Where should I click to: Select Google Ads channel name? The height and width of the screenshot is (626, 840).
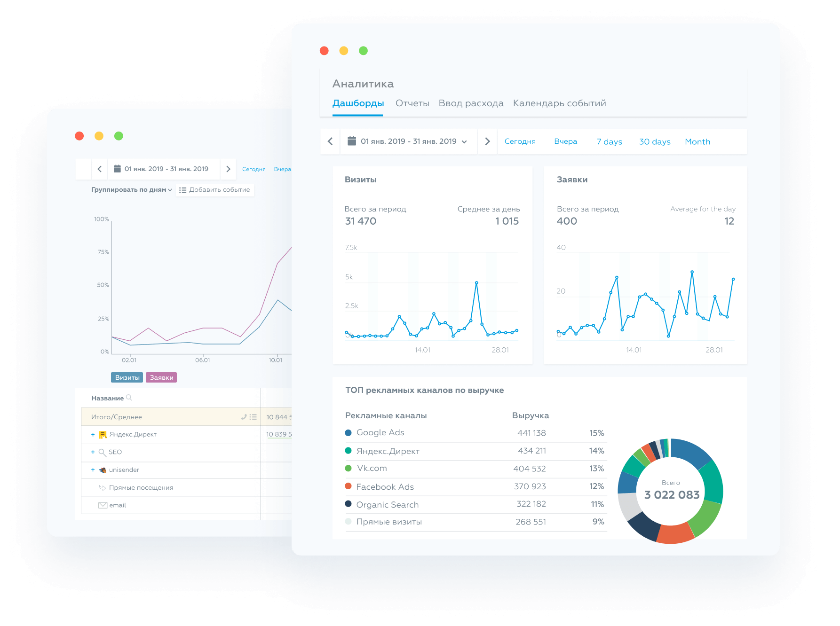(x=380, y=432)
